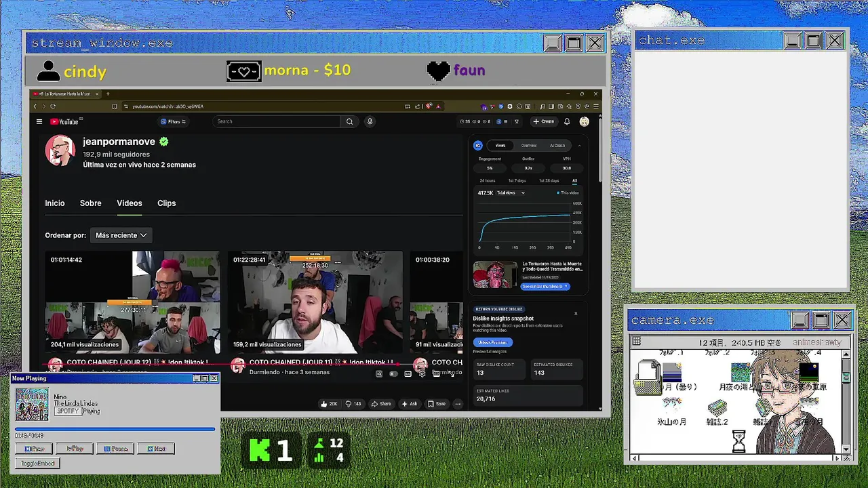Choose the 1st 28 days range
This screenshot has height=488, width=868.
pyautogui.click(x=549, y=181)
